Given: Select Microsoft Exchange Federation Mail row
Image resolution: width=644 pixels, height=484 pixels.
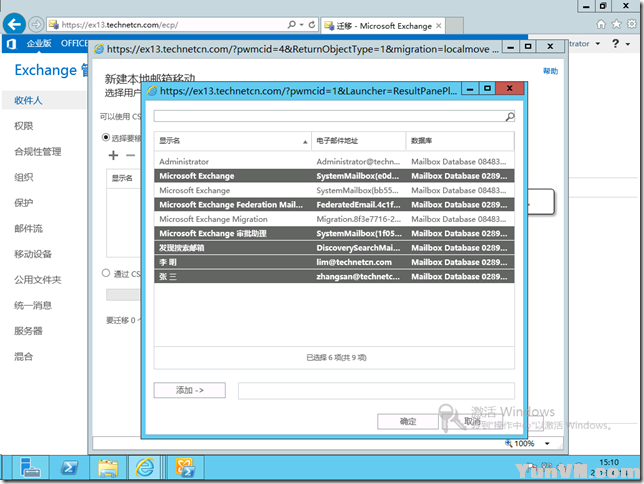Looking at the screenshot, I should tap(334, 205).
